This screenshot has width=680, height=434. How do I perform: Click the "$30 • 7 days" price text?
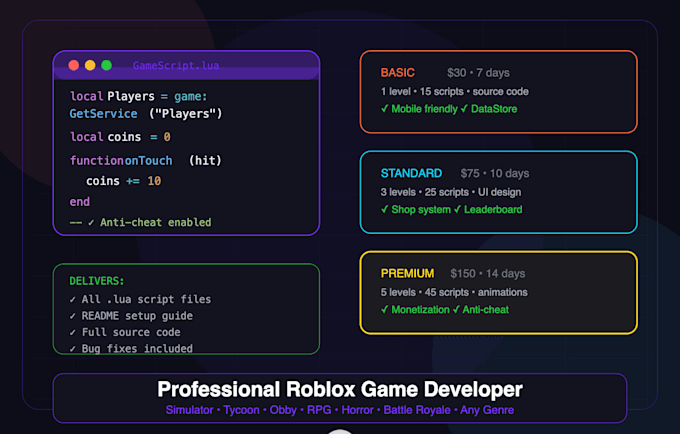478,72
